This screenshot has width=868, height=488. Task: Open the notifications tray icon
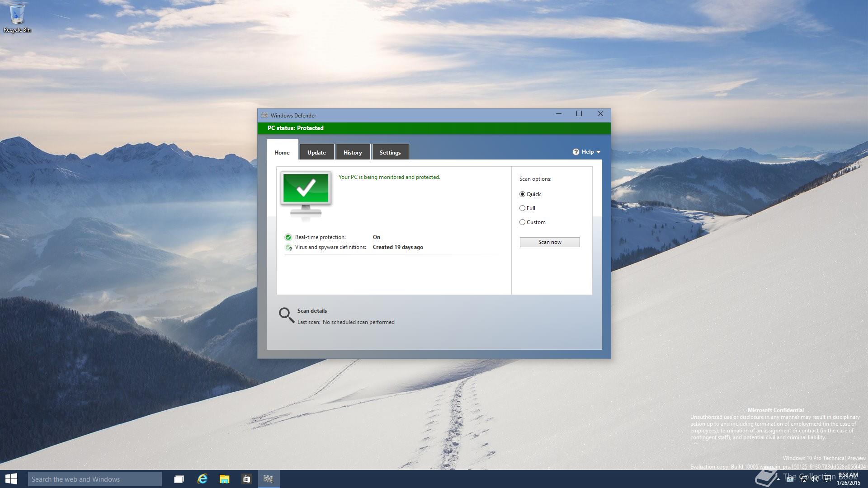[827, 479]
